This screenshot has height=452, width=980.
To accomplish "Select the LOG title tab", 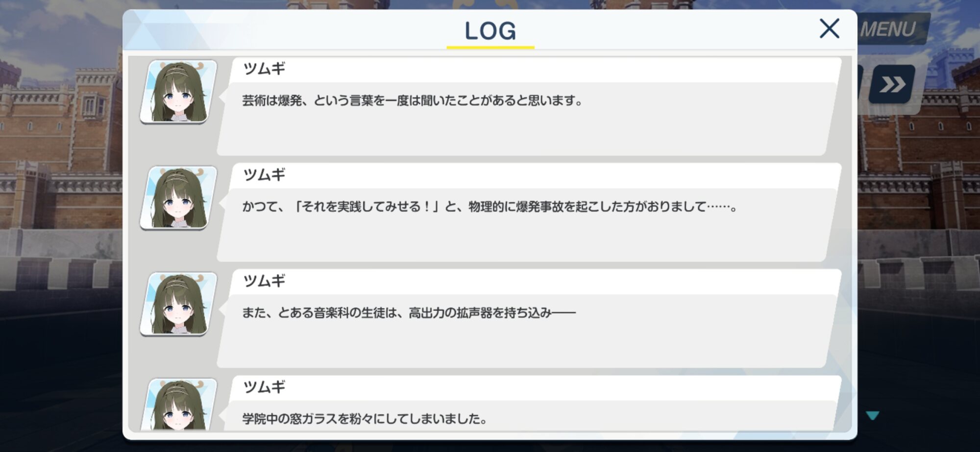I will (490, 30).
